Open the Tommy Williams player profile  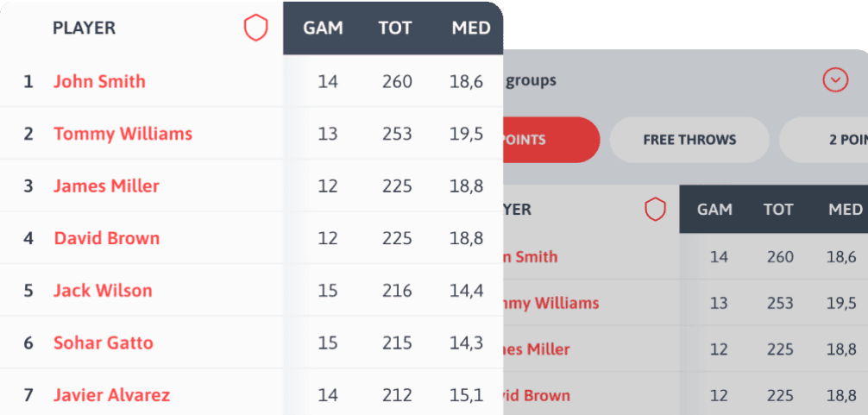123,134
